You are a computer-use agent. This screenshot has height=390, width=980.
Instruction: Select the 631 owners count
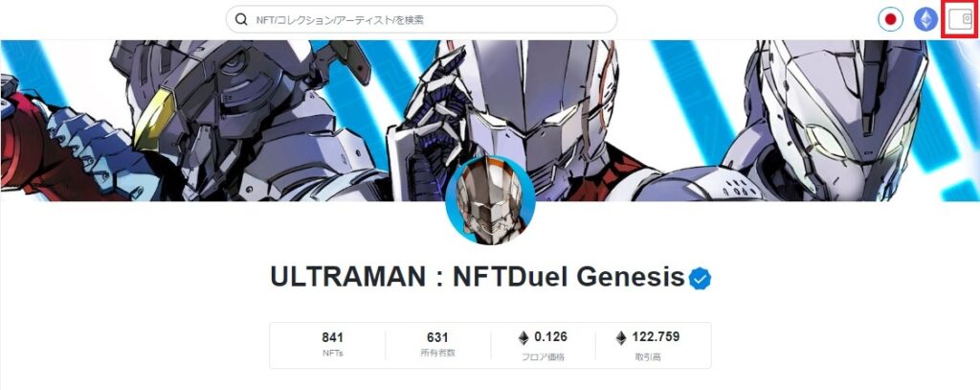coord(437,337)
